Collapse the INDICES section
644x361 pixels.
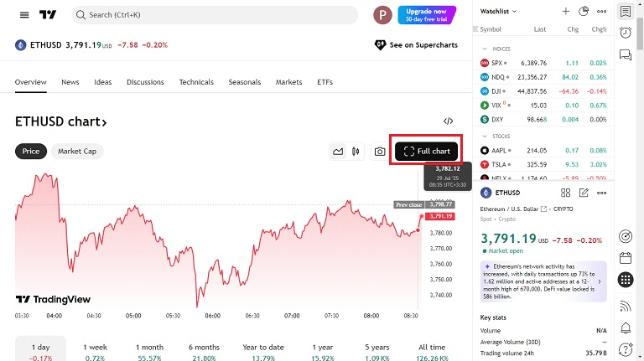(x=485, y=49)
